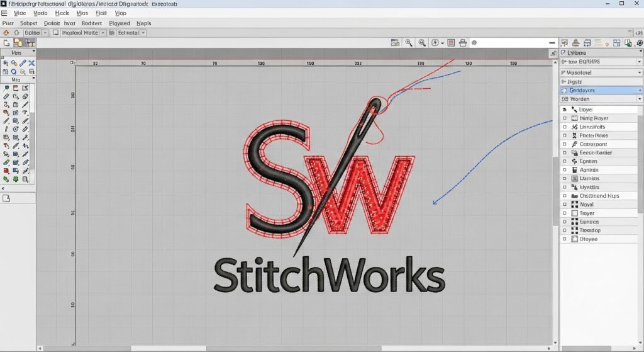Viewport: 644px width, 352px height.
Task: Click the new document icon
Action: tap(6, 43)
